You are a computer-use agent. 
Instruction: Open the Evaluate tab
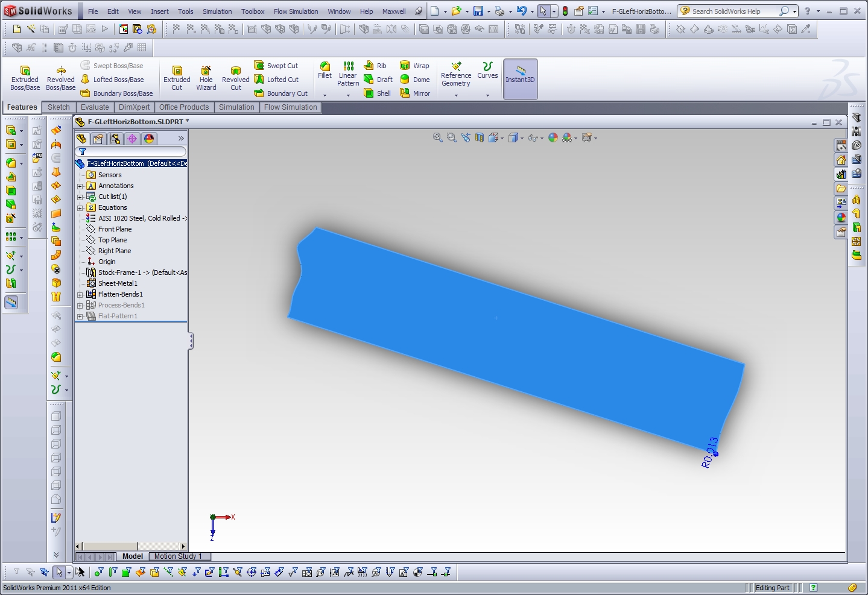(95, 107)
